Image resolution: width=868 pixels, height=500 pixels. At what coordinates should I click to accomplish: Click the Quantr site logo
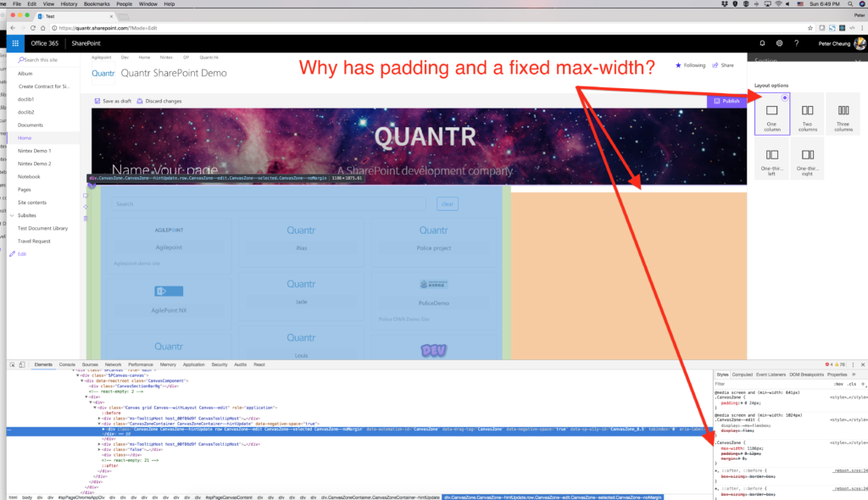[x=103, y=73]
